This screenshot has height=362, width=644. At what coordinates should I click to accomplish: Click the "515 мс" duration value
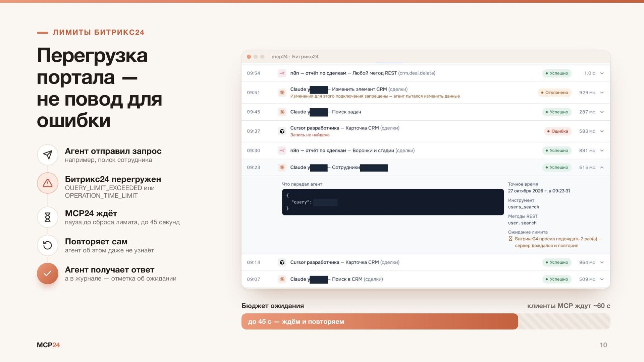(x=587, y=167)
